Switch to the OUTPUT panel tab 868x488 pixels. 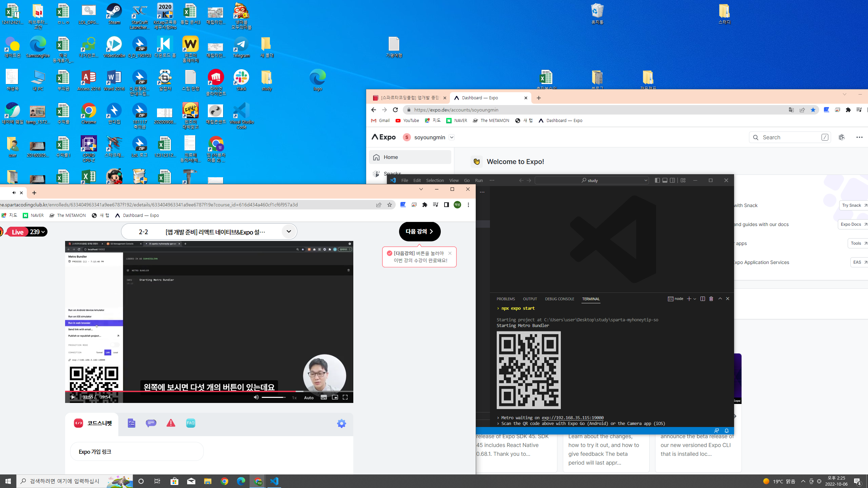point(530,299)
